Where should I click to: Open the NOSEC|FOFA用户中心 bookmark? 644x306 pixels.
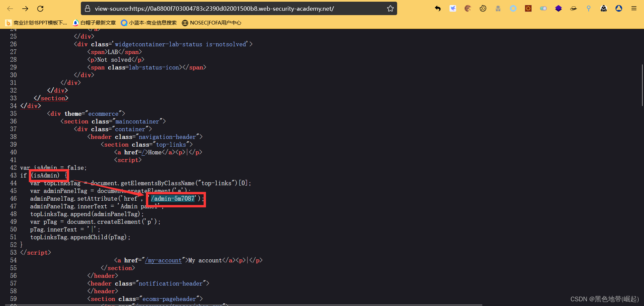[x=211, y=23]
